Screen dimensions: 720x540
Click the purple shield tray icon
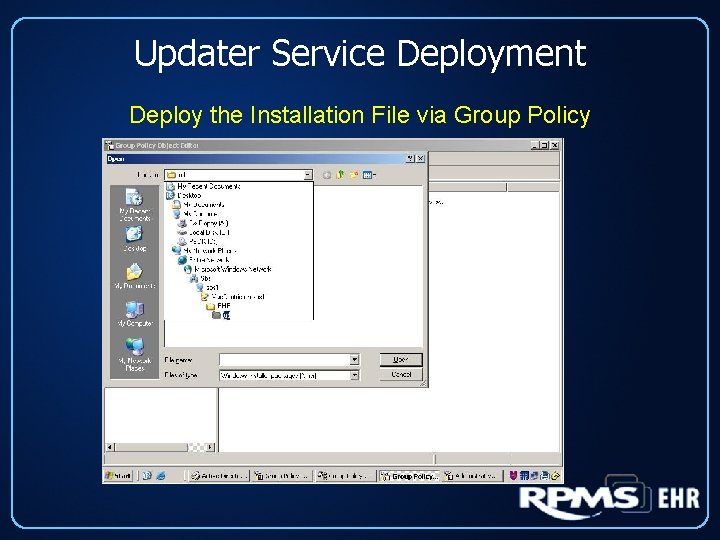pyautogui.click(x=513, y=476)
